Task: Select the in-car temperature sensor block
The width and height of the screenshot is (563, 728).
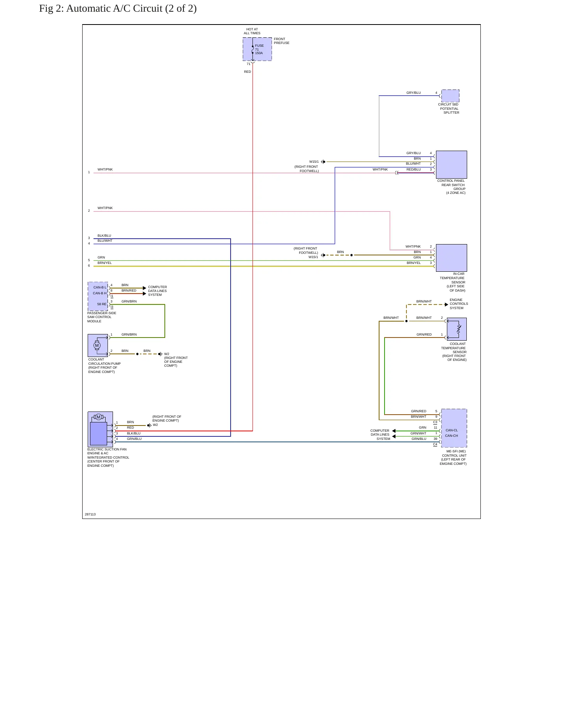Action: (451, 258)
